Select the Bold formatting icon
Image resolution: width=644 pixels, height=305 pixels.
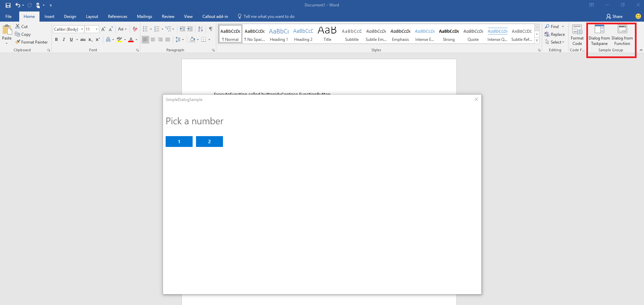(56, 40)
